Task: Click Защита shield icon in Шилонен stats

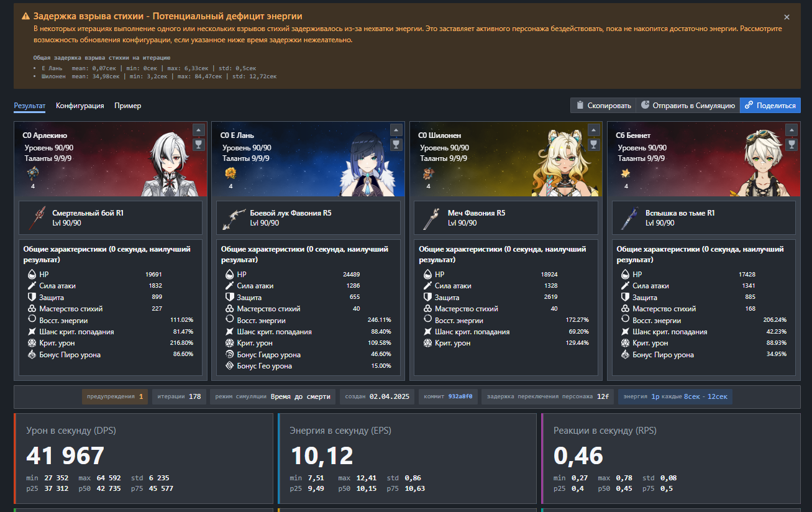Action: click(427, 297)
